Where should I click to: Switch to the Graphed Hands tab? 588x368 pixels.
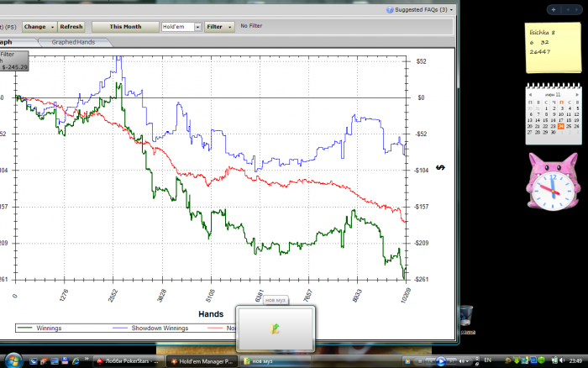click(74, 42)
